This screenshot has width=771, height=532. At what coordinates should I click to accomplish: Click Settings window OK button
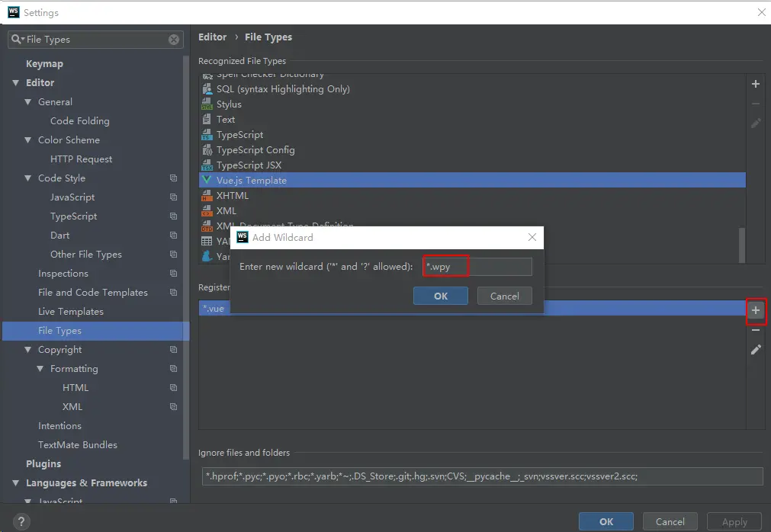pyautogui.click(x=606, y=521)
